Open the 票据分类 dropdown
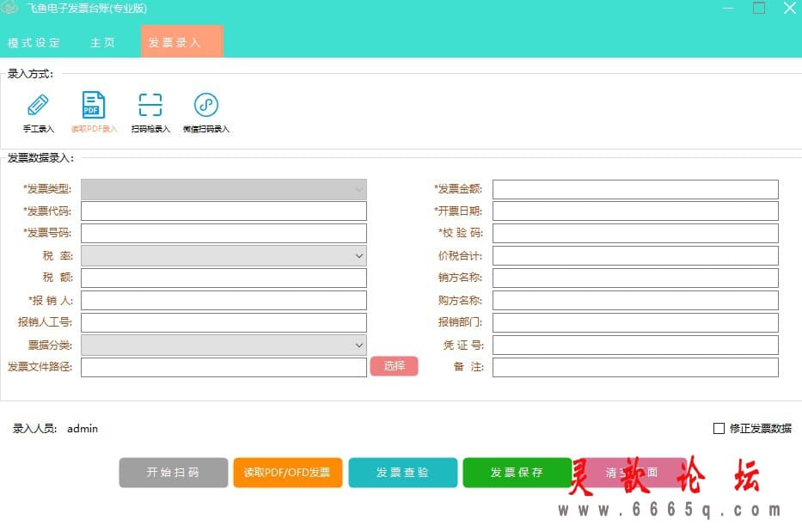Viewport: 802px width, 532px height. 223,345
